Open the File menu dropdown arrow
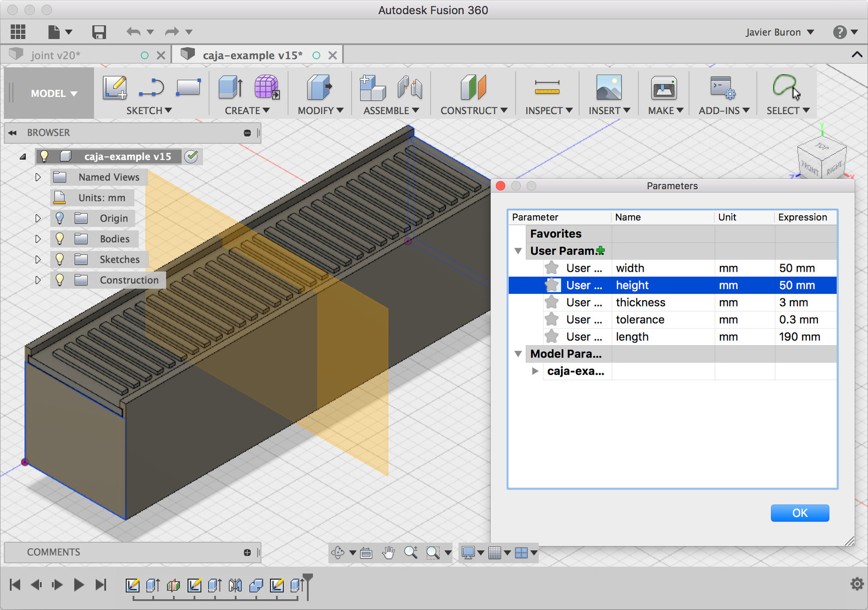Screen dimensions: 868x610 click(x=68, y=32)
